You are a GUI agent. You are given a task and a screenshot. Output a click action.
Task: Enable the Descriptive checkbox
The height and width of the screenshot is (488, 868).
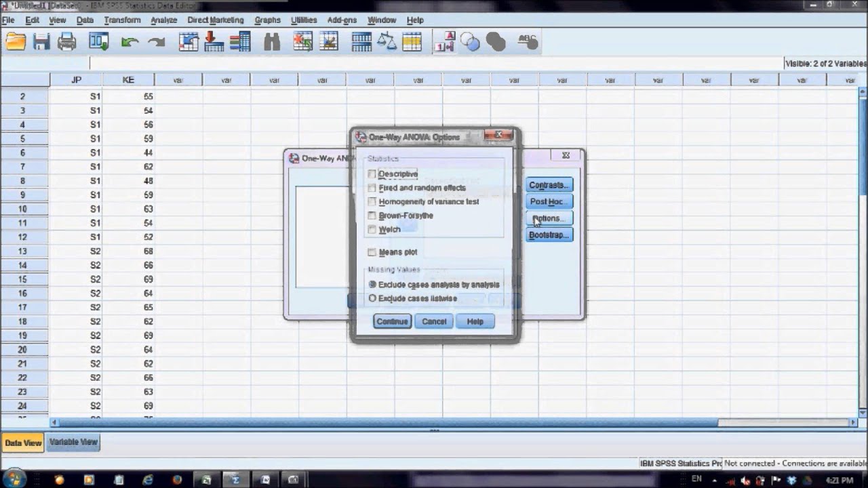[372, 174]
